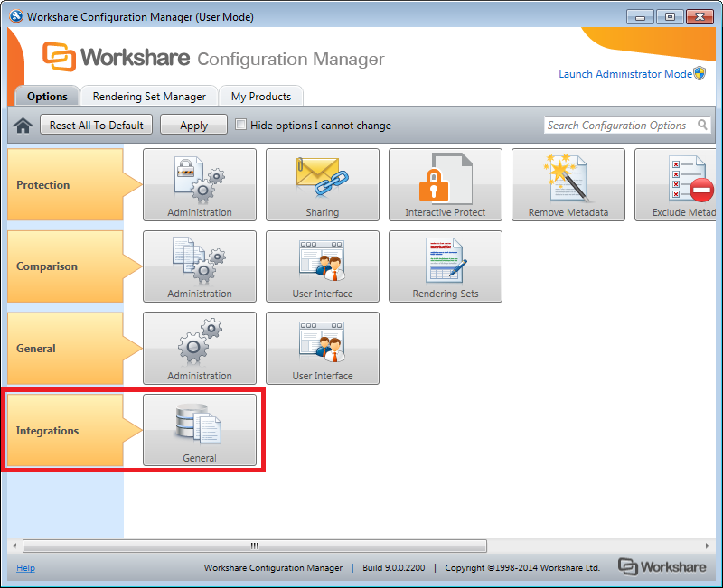Switch to the My Products tab

pos(261,97)
